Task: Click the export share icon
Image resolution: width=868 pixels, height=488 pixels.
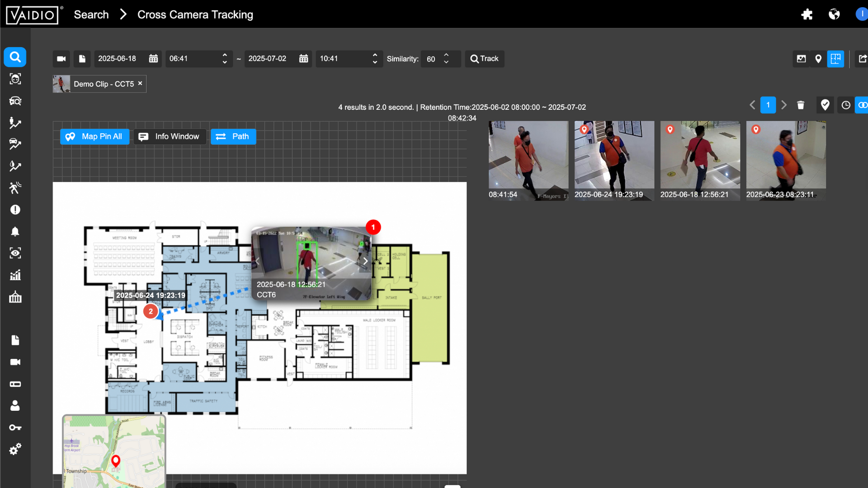Action: pos(862,59)
